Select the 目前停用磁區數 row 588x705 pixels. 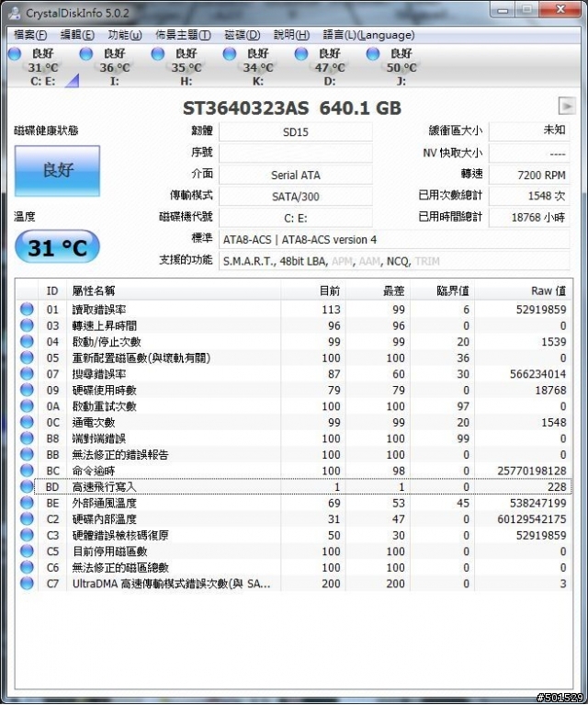click(x=294, y=551)
